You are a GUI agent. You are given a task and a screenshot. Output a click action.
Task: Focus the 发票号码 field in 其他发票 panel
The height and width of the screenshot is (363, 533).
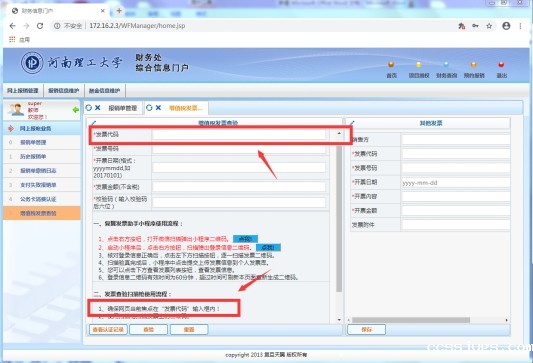click(456, 168)
